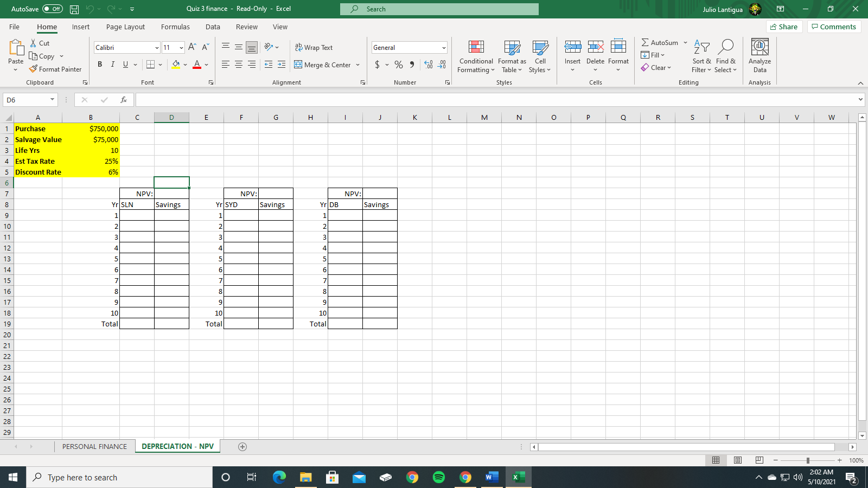Click the Increase Decimal icon
Viewport: 868px width, 488px height.
(x=428, y=65)
